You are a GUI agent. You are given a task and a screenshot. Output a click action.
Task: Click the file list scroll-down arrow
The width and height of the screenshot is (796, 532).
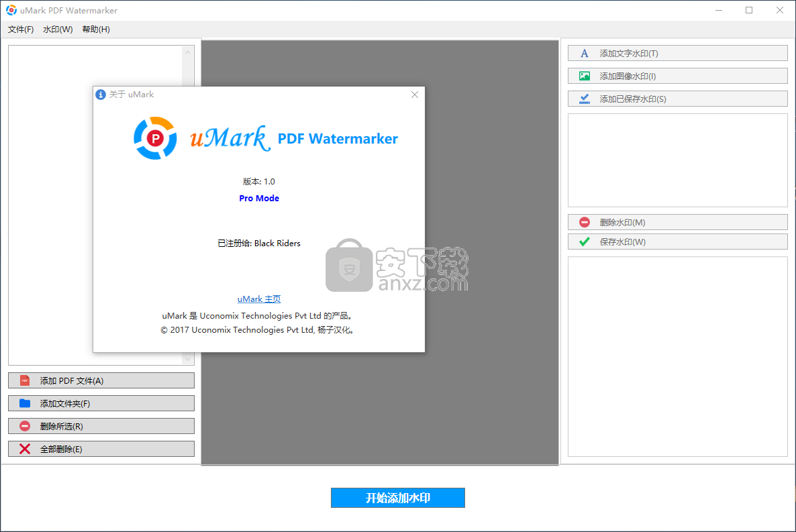pyautogui.click(x=188, y=359)
